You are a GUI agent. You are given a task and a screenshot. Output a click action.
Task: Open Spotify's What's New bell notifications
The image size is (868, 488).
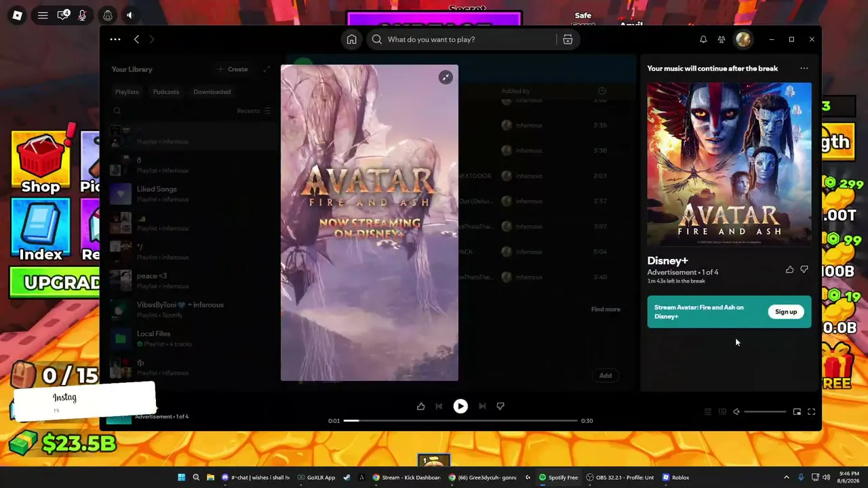[x=703, y=39]
